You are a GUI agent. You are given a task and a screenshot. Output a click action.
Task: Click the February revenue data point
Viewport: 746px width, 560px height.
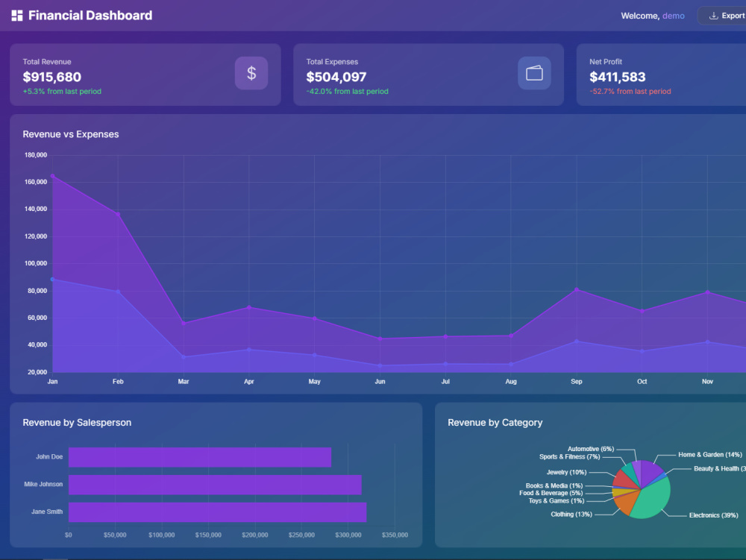pos(118,215)
